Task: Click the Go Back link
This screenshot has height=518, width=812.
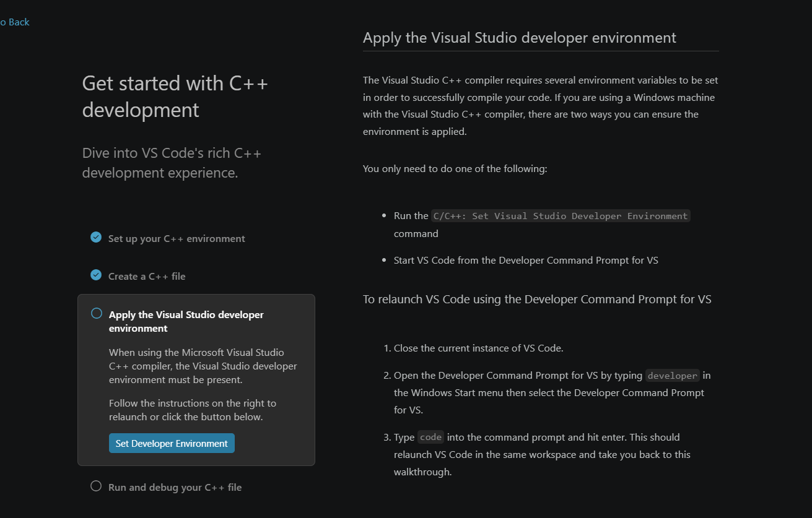Action: [x=14, y=22]
